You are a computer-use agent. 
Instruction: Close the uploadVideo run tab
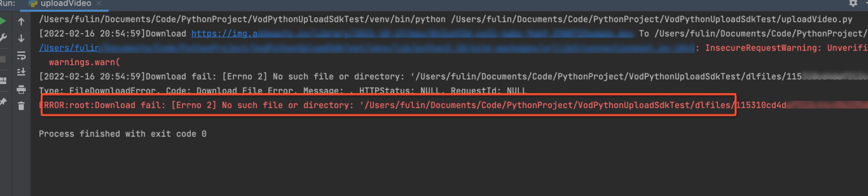[99, 3]
